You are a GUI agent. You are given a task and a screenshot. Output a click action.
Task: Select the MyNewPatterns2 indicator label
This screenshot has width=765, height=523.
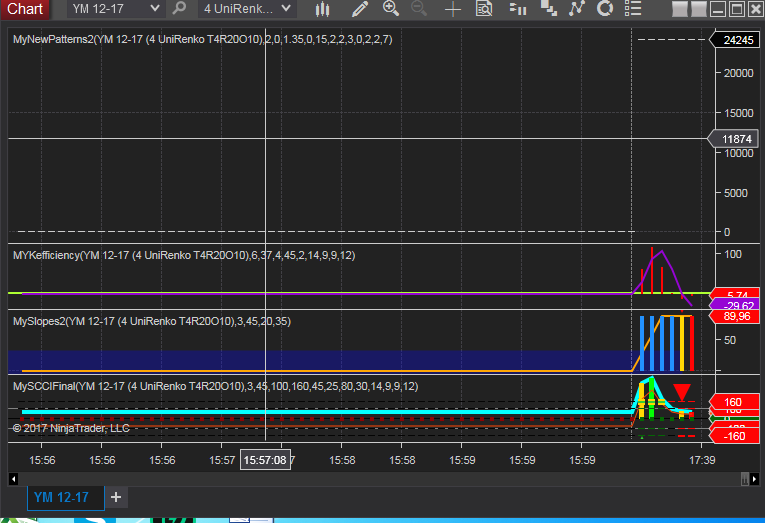202,40
